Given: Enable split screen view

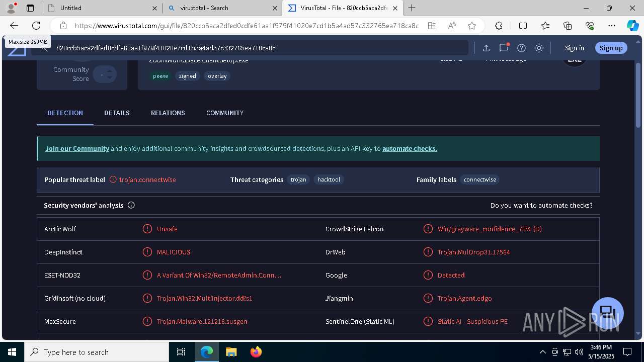Looking at the screenshot, I should pos(523,26).
